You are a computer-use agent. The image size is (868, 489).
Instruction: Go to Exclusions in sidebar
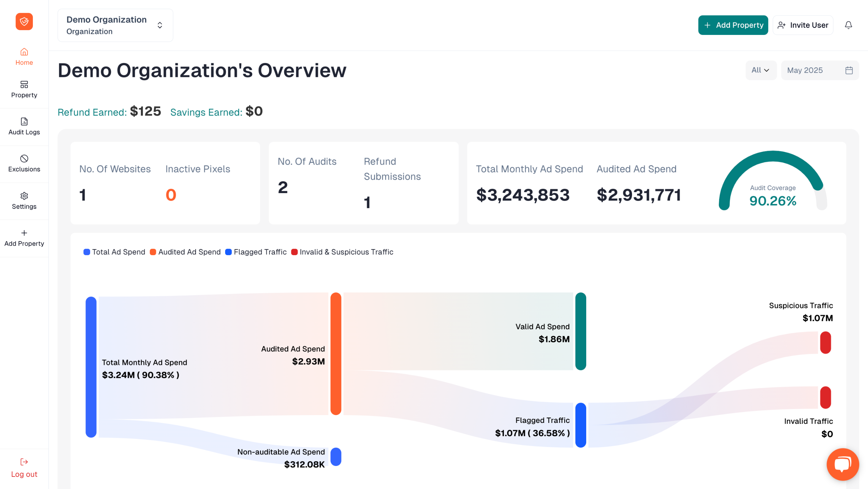click(x=24, y=164)
